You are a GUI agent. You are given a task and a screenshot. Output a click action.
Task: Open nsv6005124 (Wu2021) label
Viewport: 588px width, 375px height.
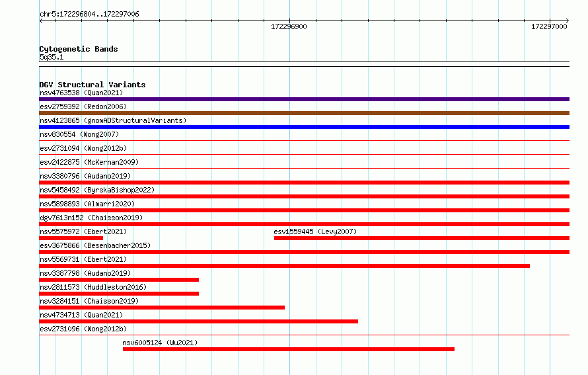pos(160,343)
